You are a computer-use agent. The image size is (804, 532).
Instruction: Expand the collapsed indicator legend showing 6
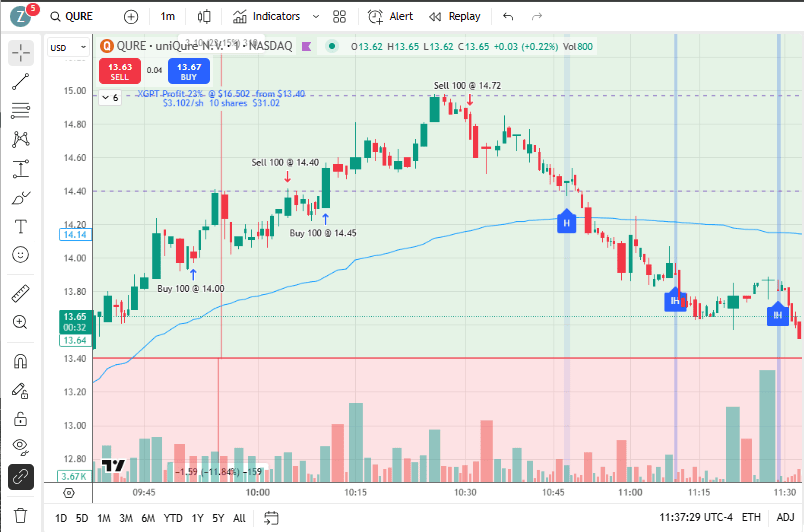pos(110,97)
